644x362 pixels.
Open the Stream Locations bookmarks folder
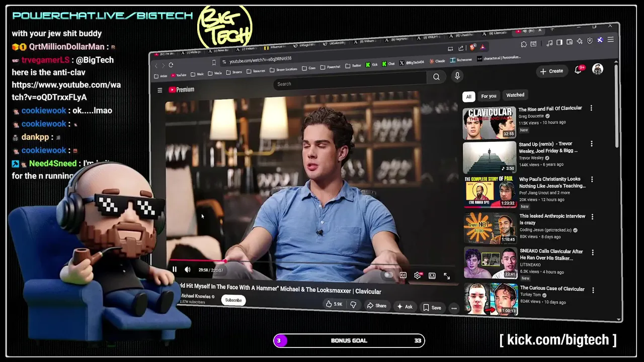click(283, 69)
